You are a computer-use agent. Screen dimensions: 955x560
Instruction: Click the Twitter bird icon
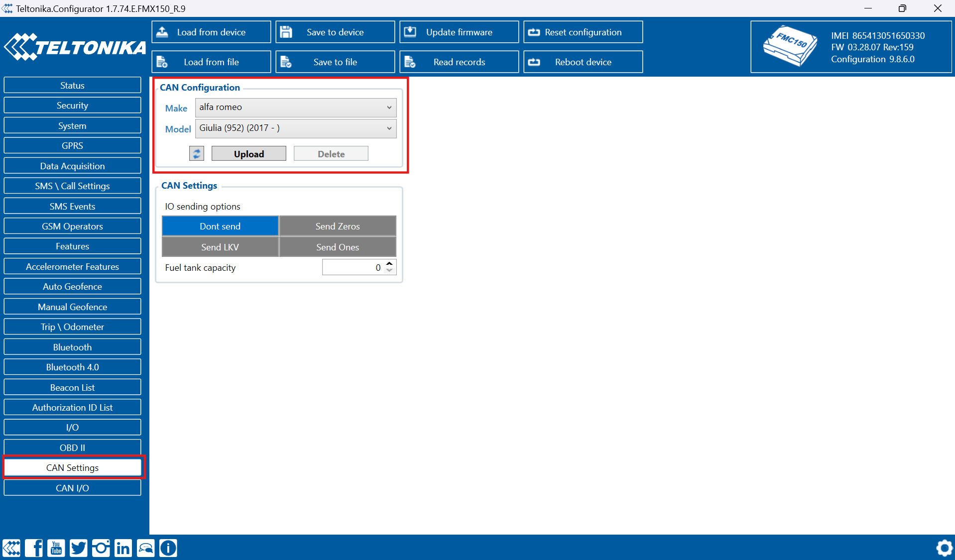(x=79, y=548)
